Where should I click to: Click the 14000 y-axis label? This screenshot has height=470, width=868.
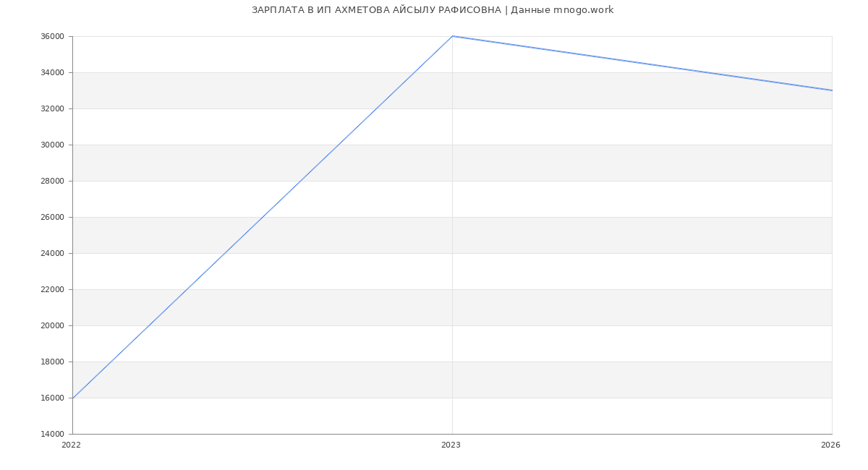52,435
